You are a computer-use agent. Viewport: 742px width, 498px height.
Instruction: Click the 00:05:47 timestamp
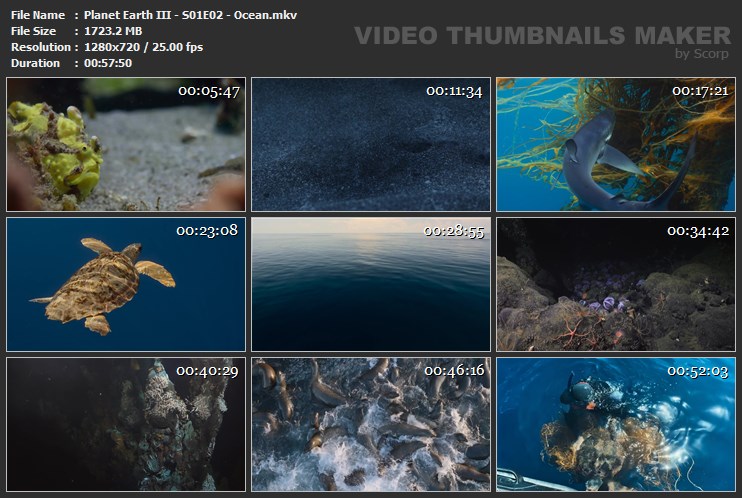209,91
